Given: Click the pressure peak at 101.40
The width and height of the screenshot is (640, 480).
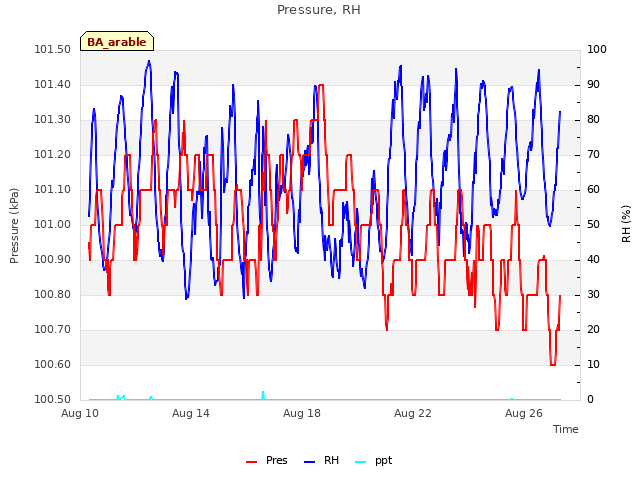Looking at the screenshot, I should click(x=321, y=85).
